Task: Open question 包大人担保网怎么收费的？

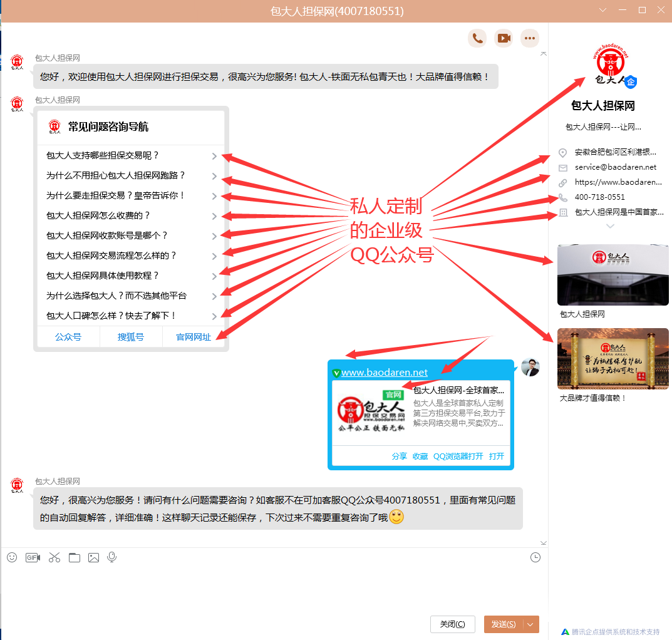Action: (x=98, y=215)
